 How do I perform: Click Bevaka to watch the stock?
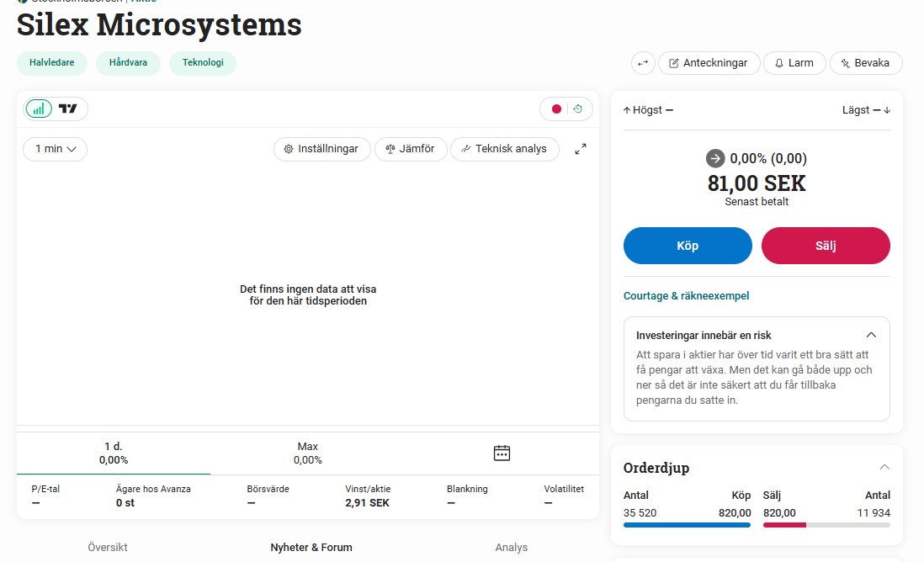(866, 63)
